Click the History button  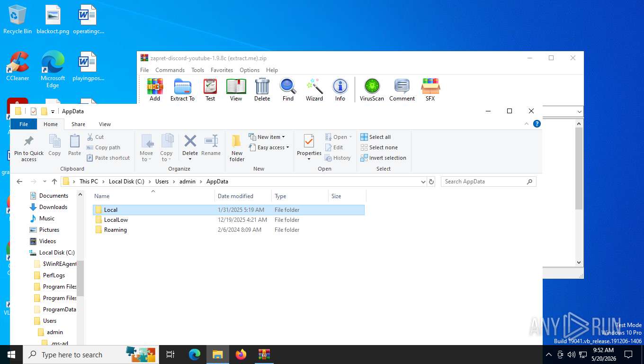(338, 158)
